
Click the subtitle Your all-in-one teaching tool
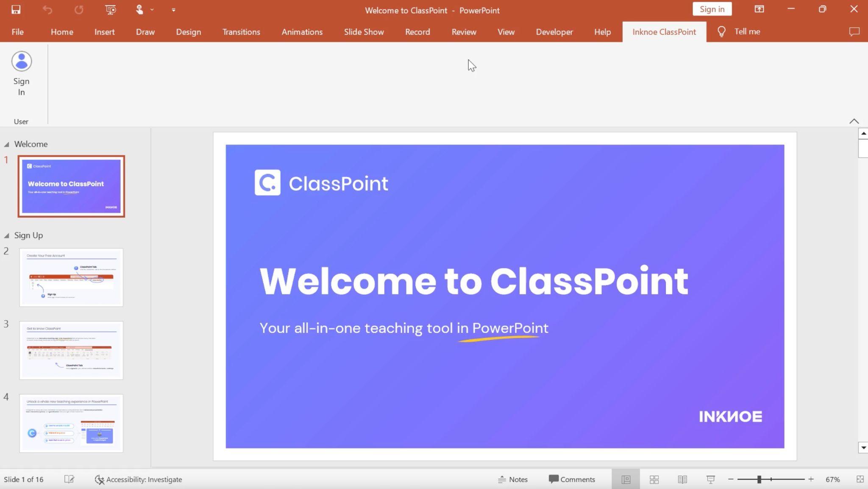[x=404, y=328]
